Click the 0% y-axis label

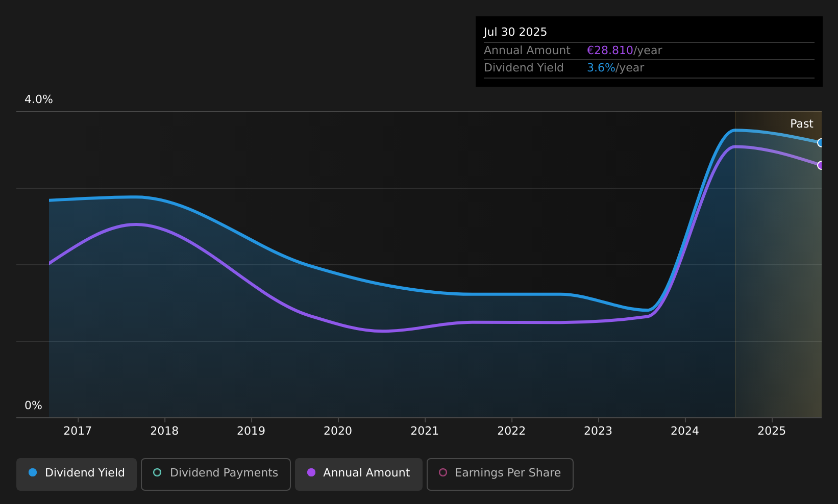click(x=34, y=406)
